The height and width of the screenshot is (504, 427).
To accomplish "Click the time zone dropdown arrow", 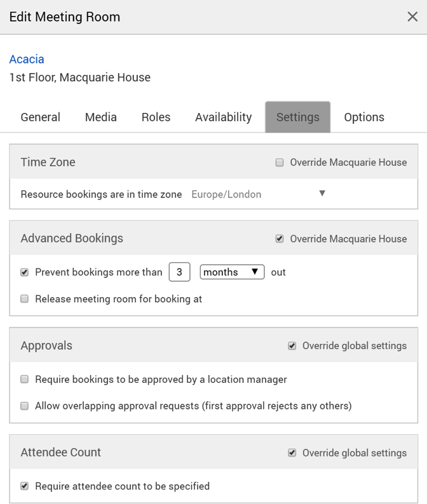I will 322,194.
